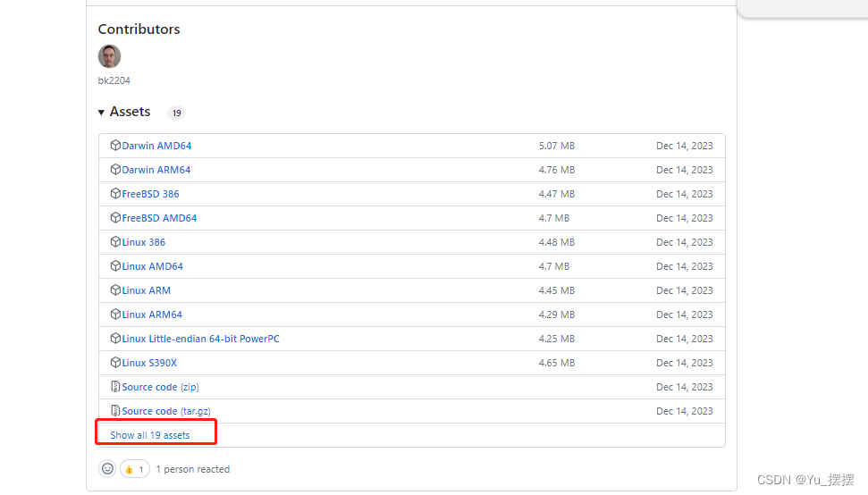Download Linux Little-endian 64-bit PowerPC asset

click(200, 339)
